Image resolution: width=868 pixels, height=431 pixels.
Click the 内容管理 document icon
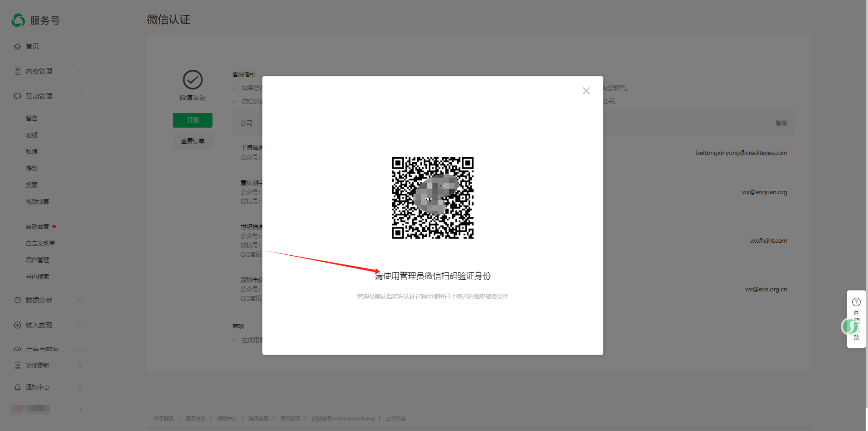point(18,71)
